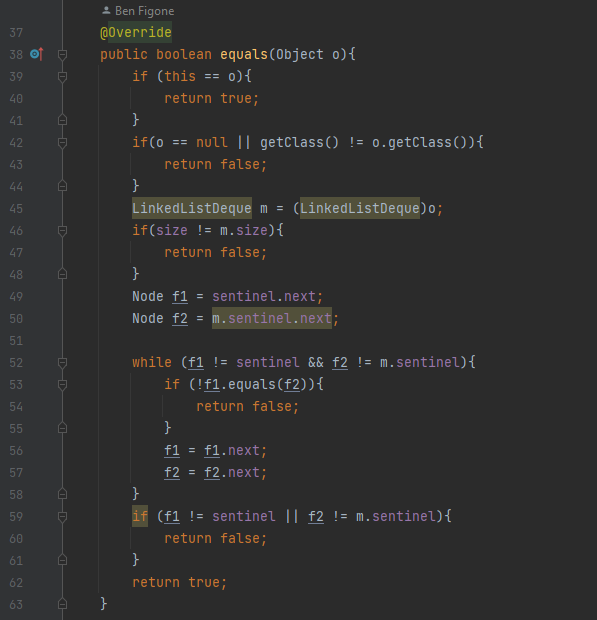Click the highlighted if keyword on line 59
Screen dimensions: 597x620
point(140,516)
